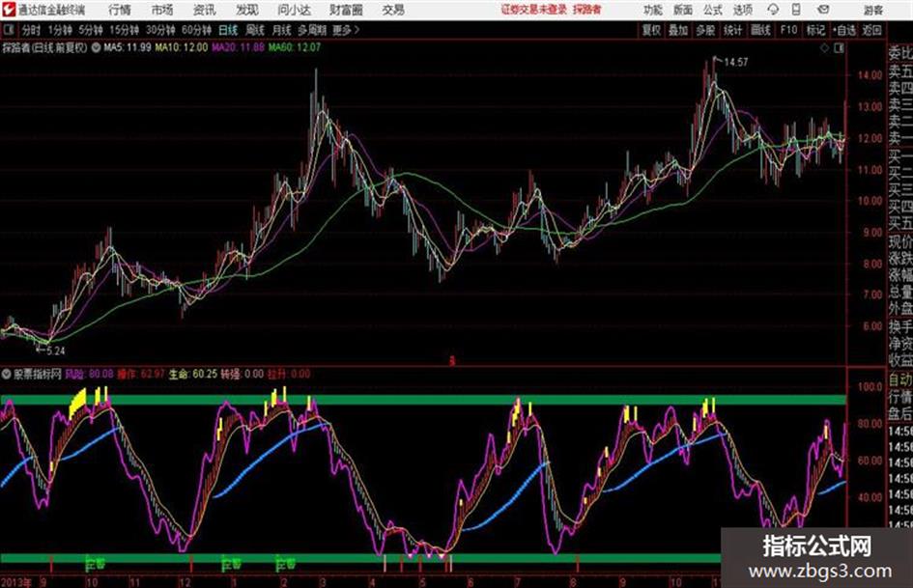913x588 pixels.
Task: Open the 版面 layout menu
Action: click(x=683, y=10)
